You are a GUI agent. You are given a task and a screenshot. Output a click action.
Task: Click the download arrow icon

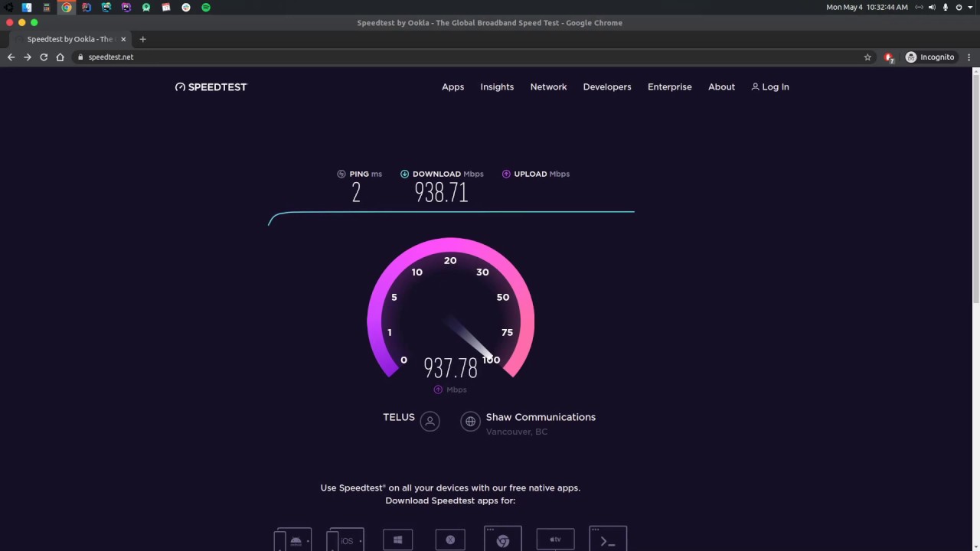pos(404,174)
